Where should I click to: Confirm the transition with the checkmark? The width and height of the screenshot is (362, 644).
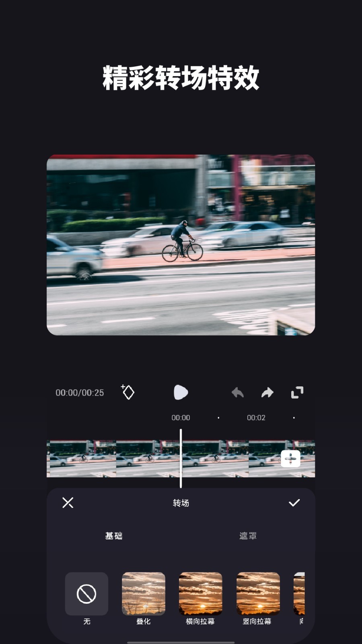pos(294,502)
